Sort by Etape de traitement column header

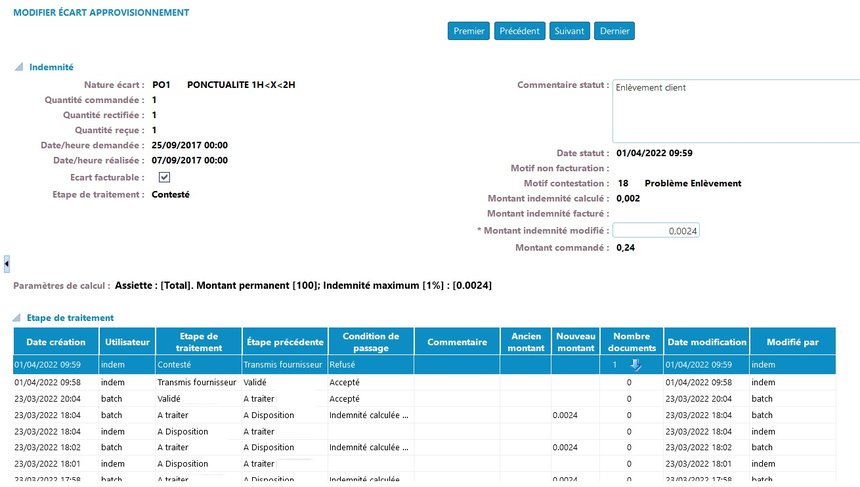[199, 342]
